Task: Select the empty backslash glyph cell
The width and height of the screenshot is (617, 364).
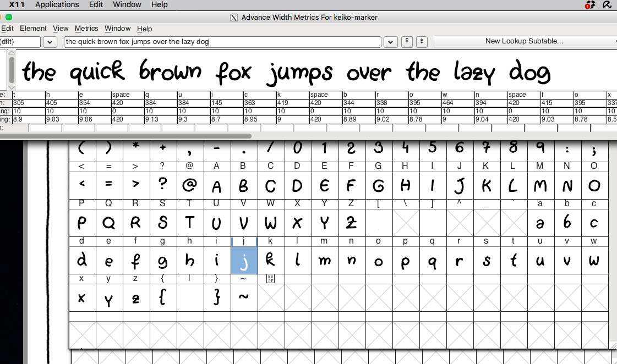Action: coord(406,223)
